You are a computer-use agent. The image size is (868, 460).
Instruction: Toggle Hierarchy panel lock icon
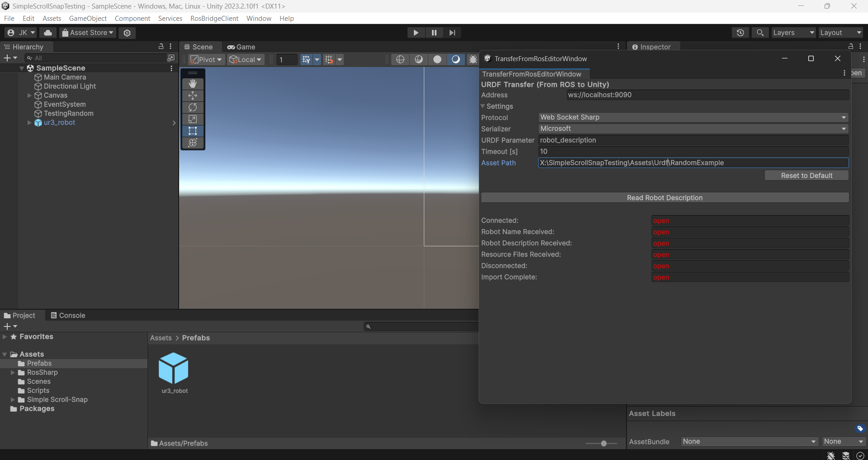(x=161, y=47)
